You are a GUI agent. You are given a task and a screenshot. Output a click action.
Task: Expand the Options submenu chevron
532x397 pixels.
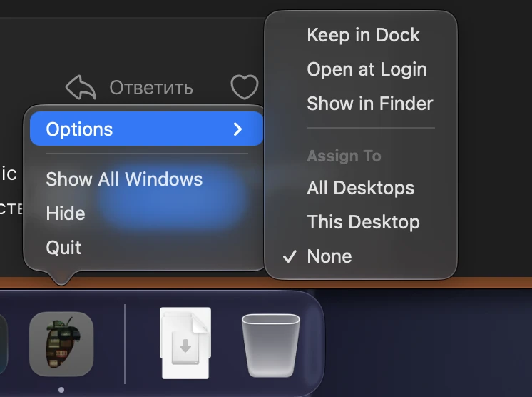tap(238, 129)
